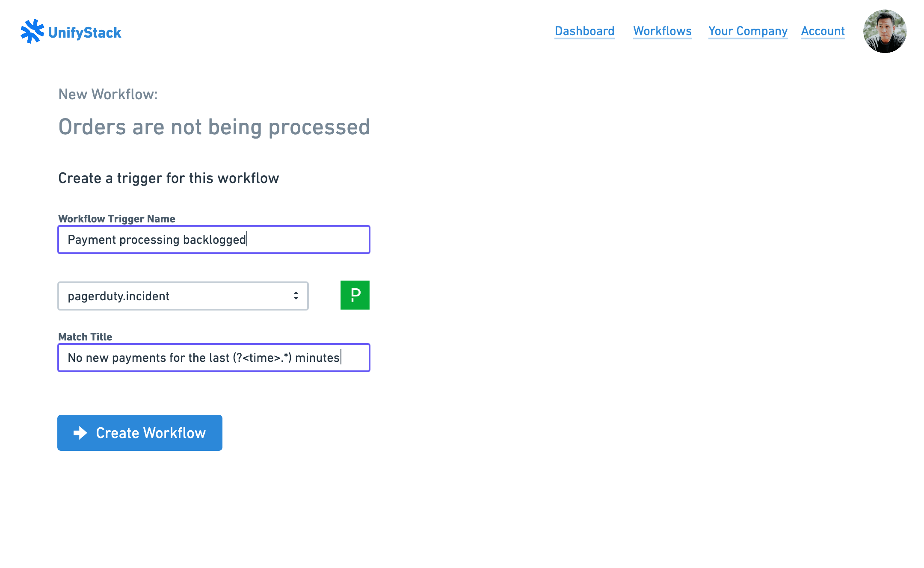Go to the Workflows navigation link
Image resolution: width=924 pixels, height=568 pixels.
[x=662, y=31]
